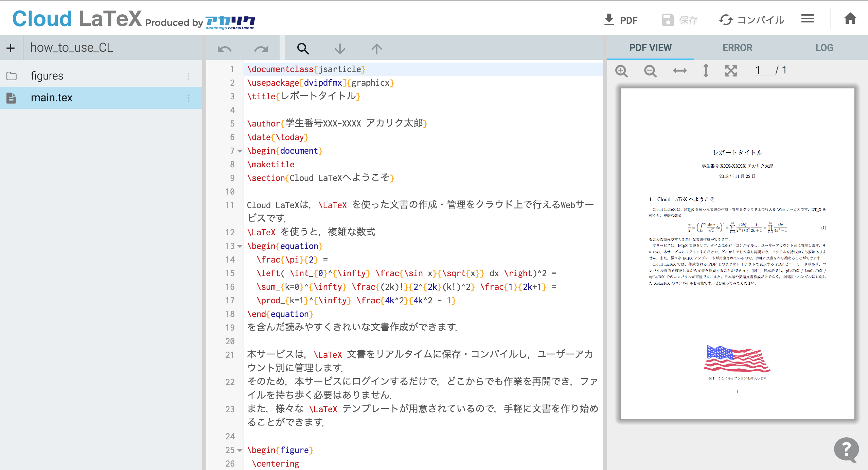Select the how_to_use_CL project name
The width and height of the screenshot is (868, 470).
[x=71, y=48]
